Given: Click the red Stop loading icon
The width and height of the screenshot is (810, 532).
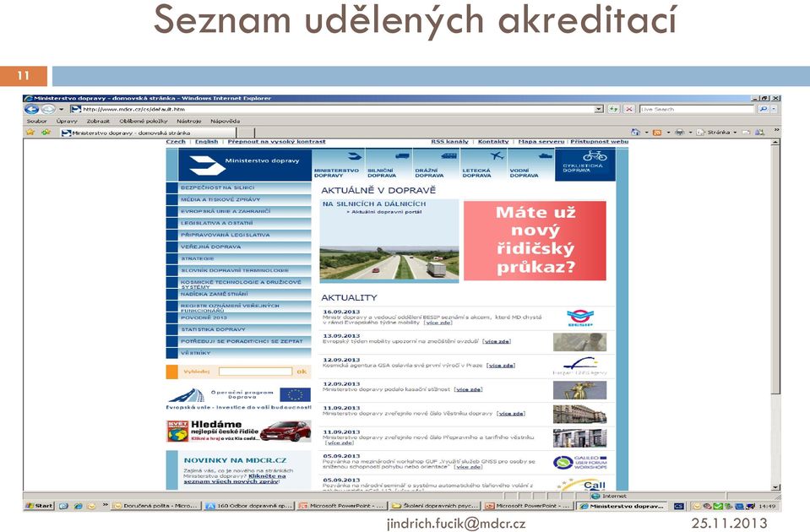Looking at the screenshot, I should pos(628,109).
